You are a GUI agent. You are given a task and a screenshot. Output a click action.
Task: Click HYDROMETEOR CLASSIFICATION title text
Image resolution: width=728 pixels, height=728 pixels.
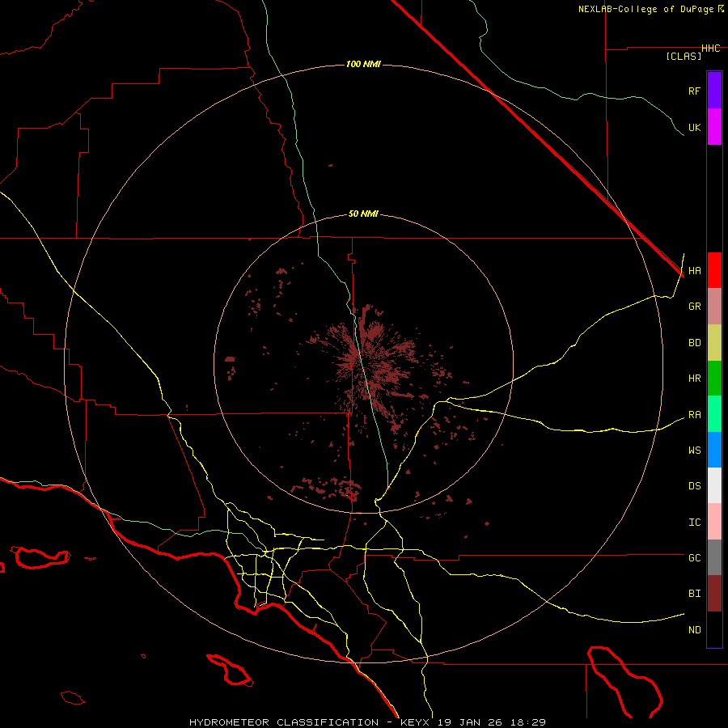[284, 722]
